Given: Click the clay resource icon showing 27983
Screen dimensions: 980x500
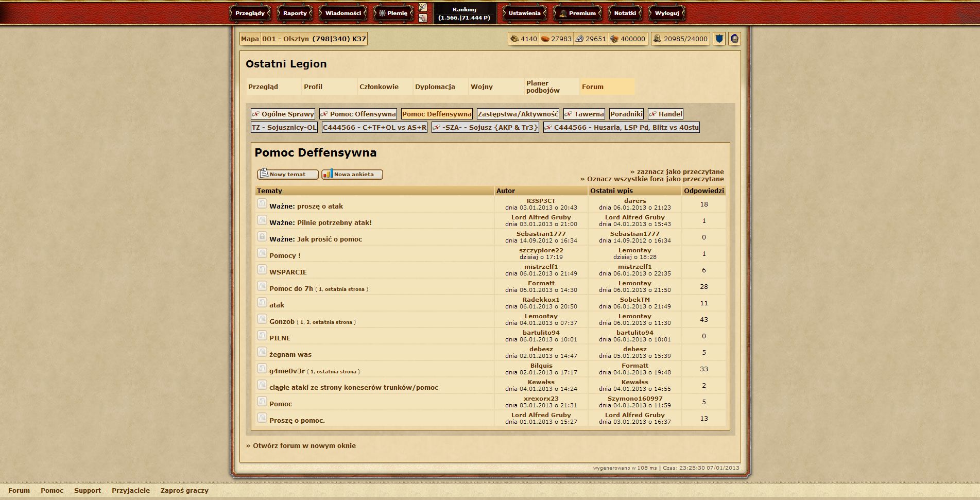Looking at the screenshot, I should [x=545, y=39].
